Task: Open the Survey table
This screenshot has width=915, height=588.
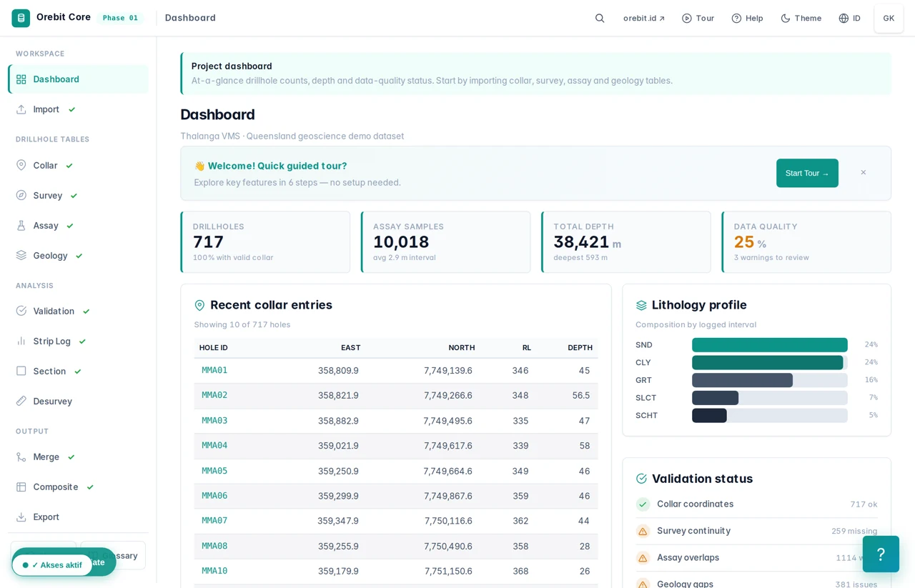Action: 78,195
